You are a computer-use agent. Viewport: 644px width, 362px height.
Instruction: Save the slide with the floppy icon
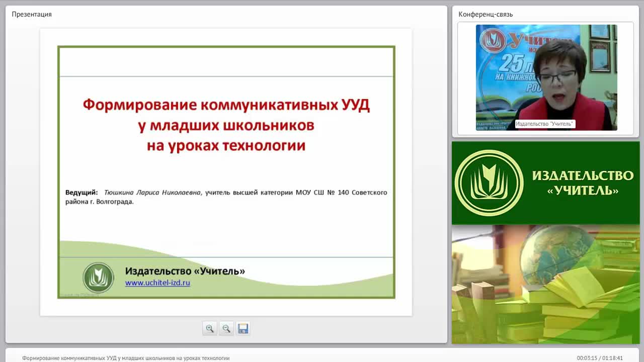click(x=243, y=328)
